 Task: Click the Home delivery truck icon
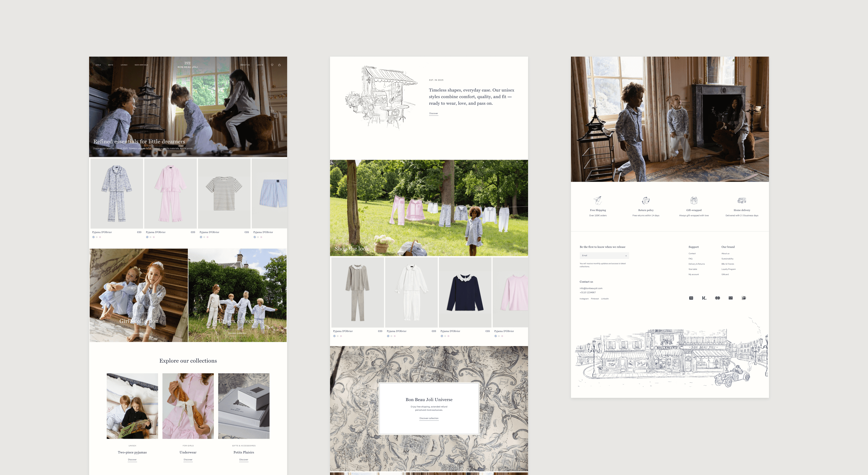(742, 200)
